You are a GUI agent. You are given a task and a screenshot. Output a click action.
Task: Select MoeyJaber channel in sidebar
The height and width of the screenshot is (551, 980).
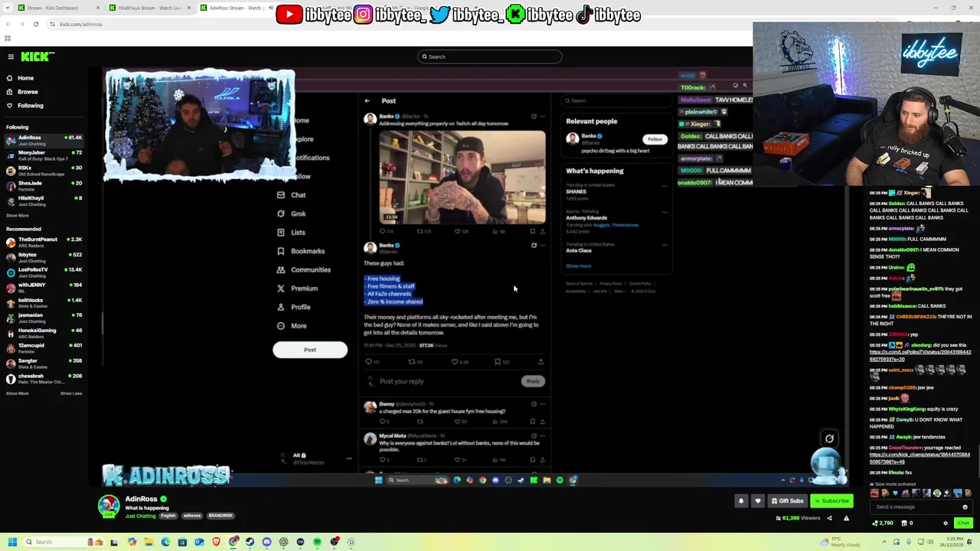click(44, 155)
